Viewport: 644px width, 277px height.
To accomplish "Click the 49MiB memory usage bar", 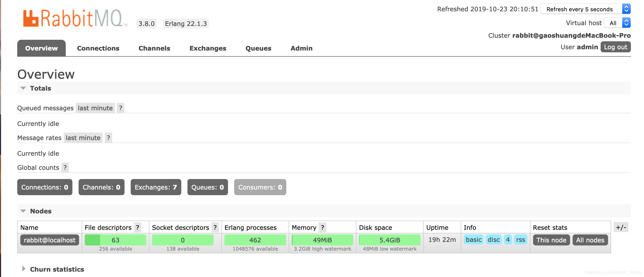I will click(x=322, y=240).
